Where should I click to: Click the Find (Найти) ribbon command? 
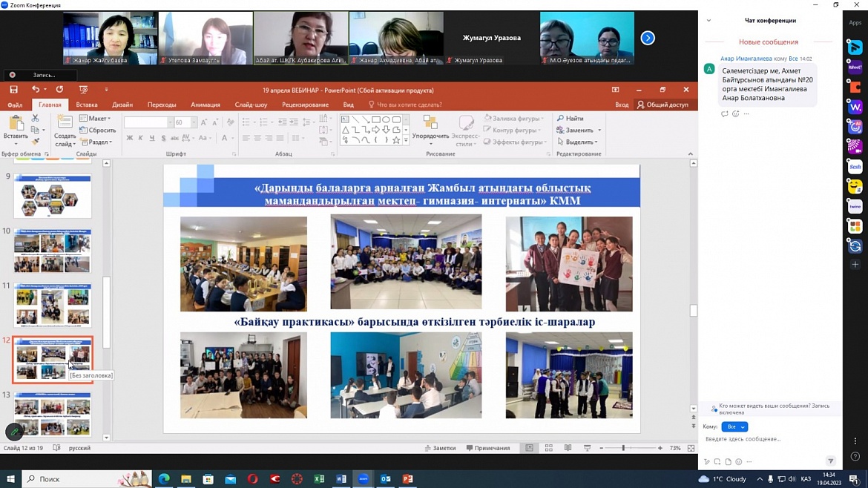coord(570,119)
